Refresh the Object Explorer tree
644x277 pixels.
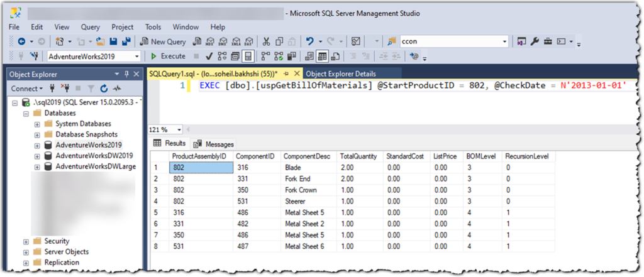104,88
